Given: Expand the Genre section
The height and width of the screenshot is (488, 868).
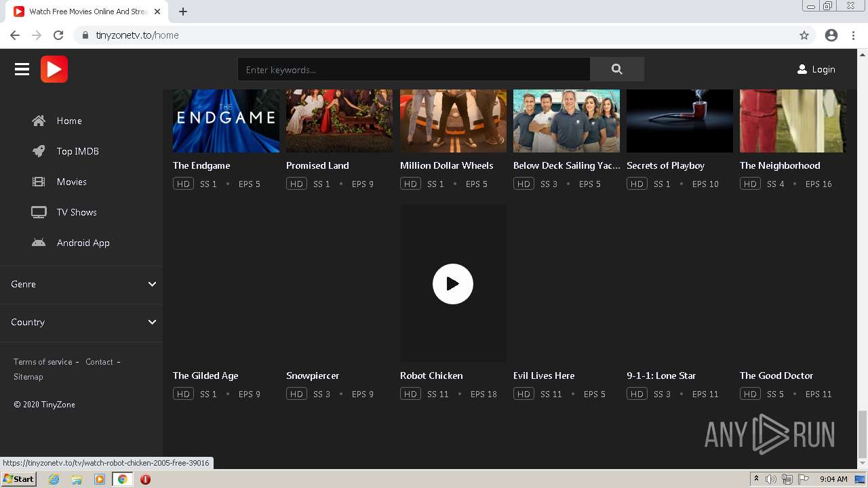Looking at the screenshot, I should [81, 284].
